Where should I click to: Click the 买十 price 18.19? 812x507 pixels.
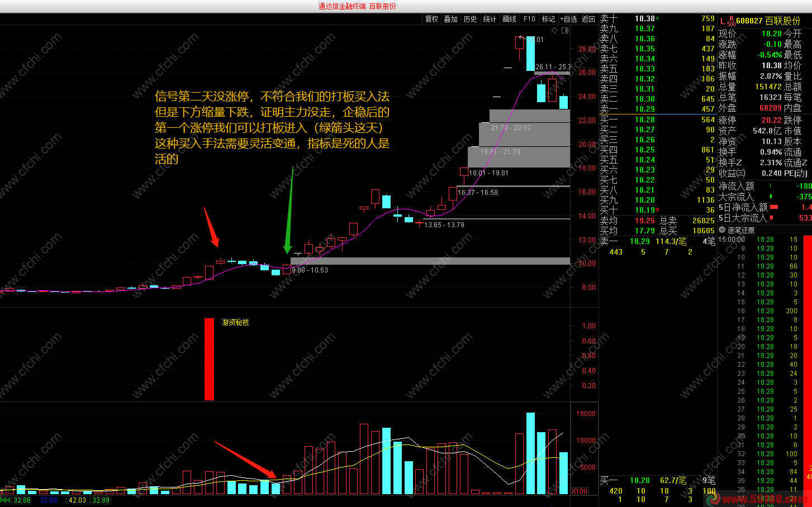coord(645,210)
